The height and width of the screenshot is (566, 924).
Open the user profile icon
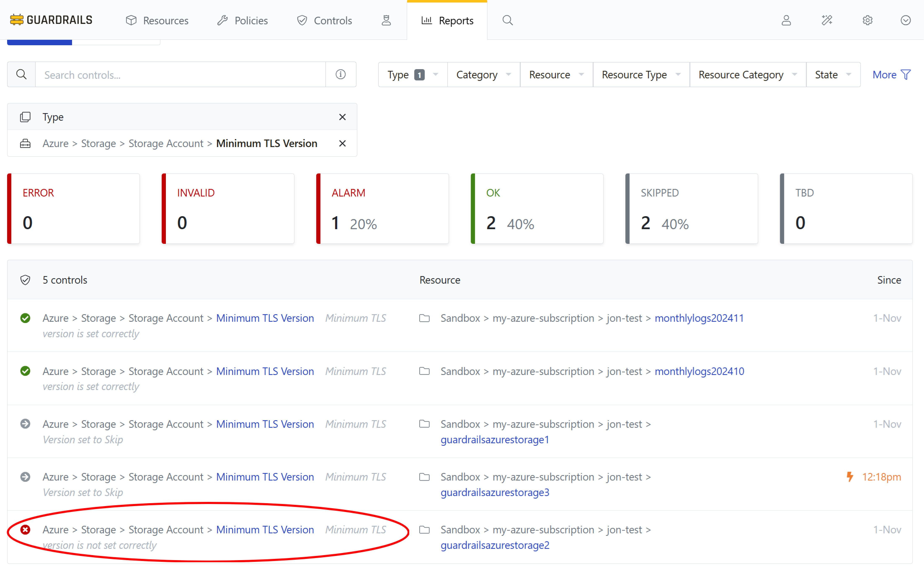coord(786,20)
